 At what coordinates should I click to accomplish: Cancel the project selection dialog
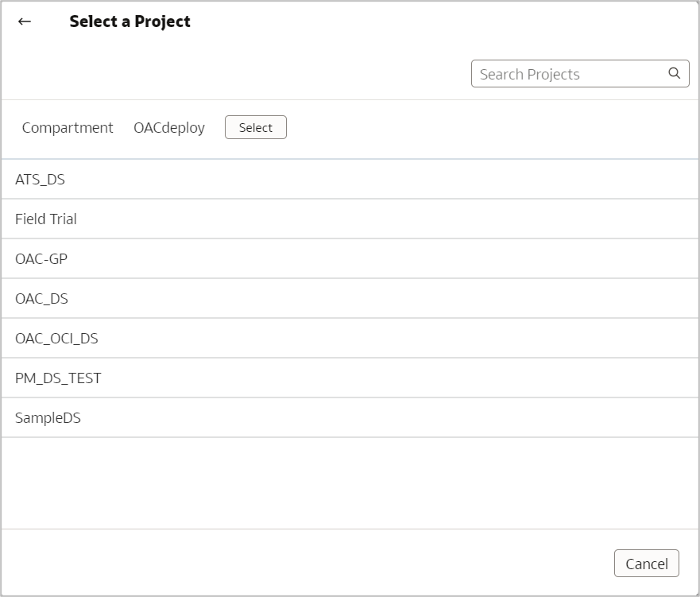[x=646, y=564]
